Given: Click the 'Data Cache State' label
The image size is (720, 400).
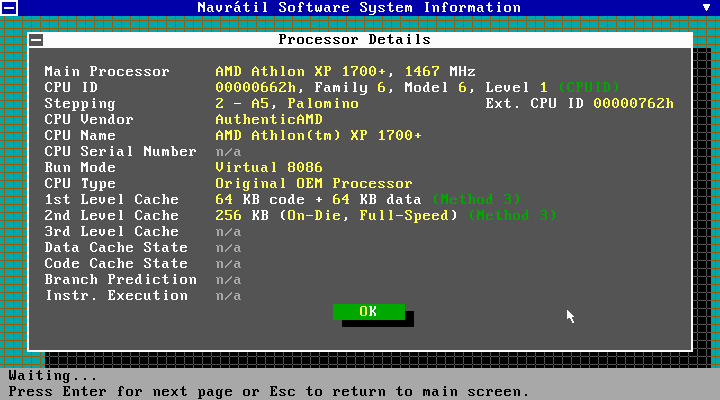Looking at the screenshot, I should click(x=116, y=248).
